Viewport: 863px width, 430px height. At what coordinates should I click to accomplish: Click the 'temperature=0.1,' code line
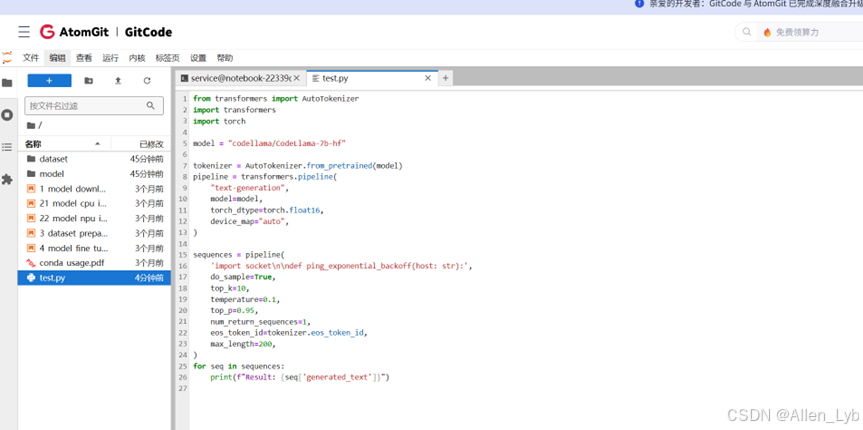coord(245,300)
